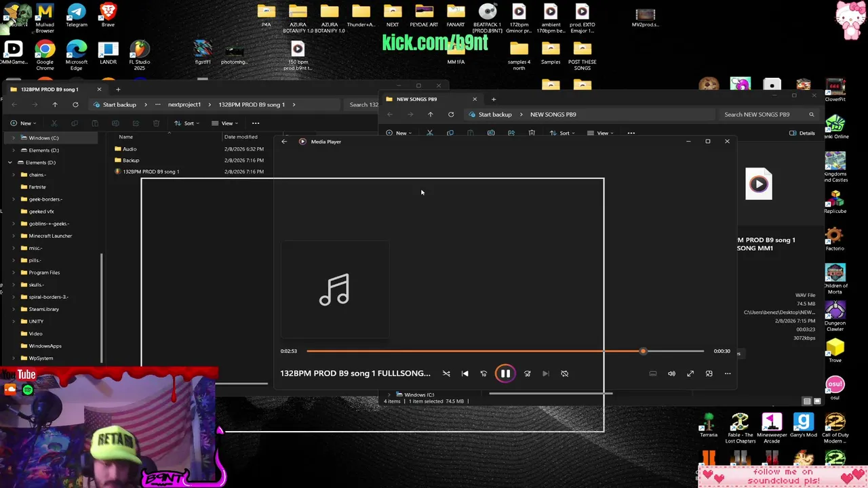
Task: Refresh the 132BPM Explorer window
Action: click(x=75, y=104)
